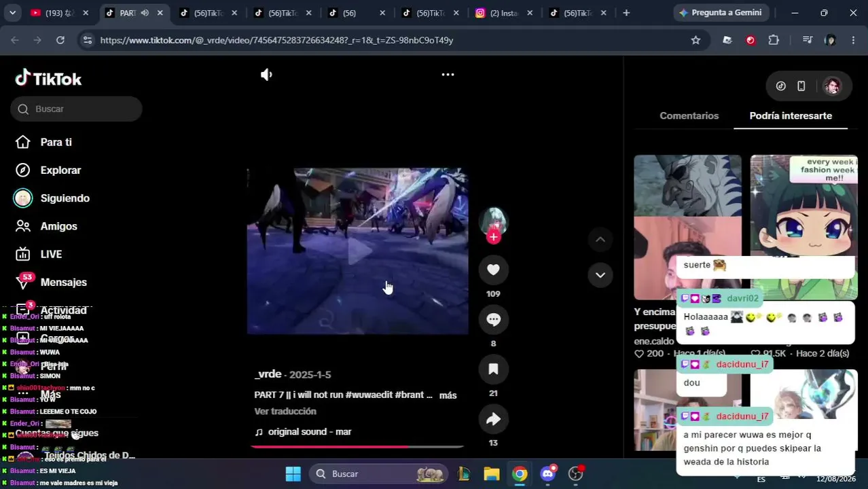The width and height of the screenshot is (868, 489).
Task: Play the video in the player
Action: [x=358, y=251]
